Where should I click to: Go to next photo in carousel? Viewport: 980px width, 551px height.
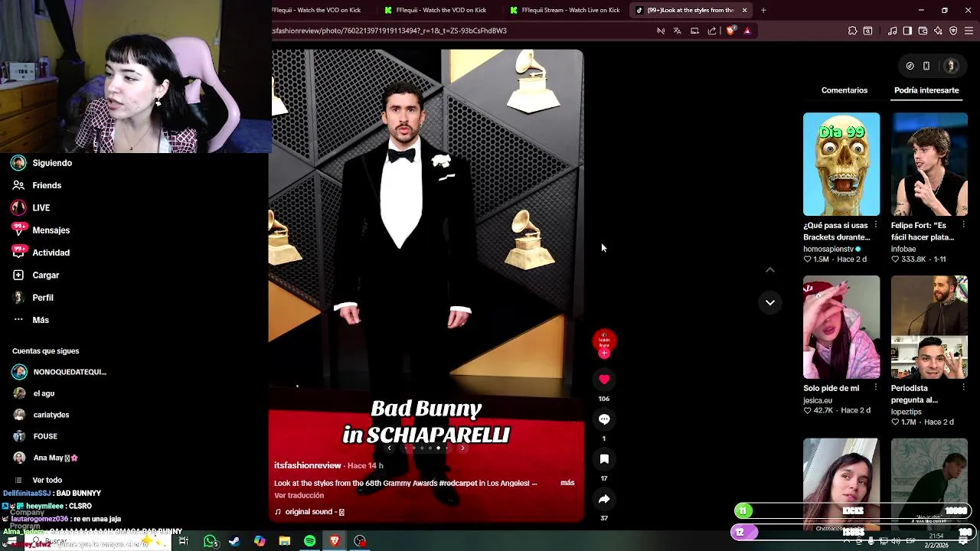pos(462,448)
